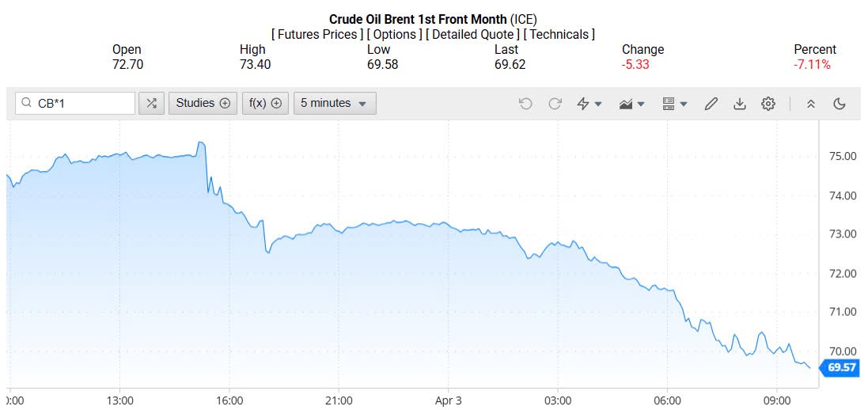Click the compare symbols shuffle icon
This screenshot has height=410, width=868.
[x=151, y=103]
